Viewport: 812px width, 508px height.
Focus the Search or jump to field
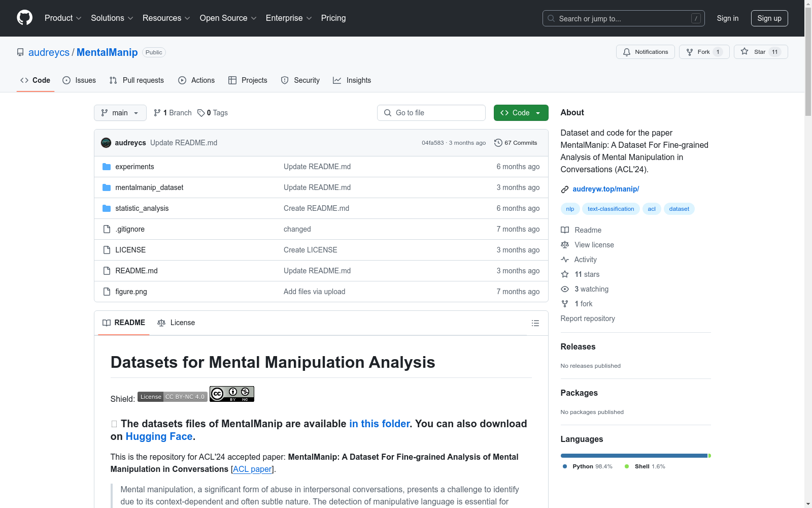pos(624,18)
